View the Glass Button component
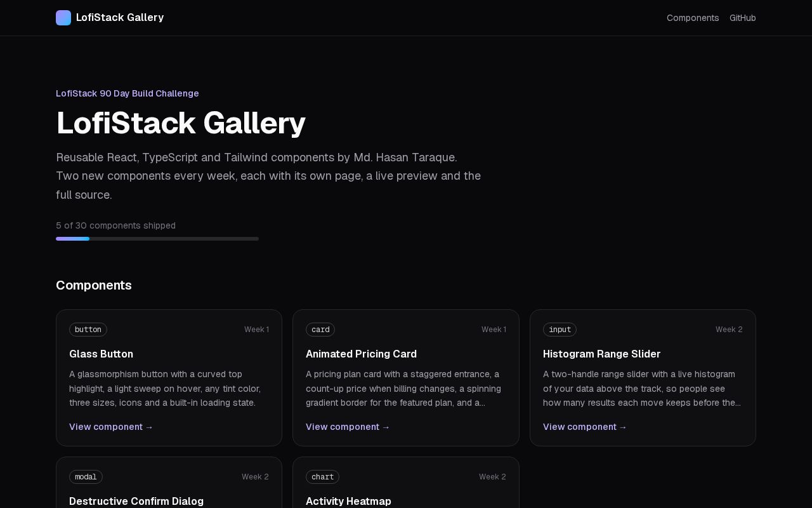The height and width of the screenshot is (508, 812). tap(111, 427)
